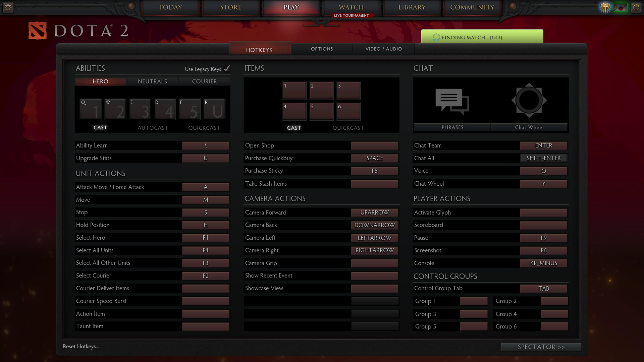Click the Camera Grip empty keybind field
Image resolution: width=644 pixels, height=362 pixels.
point(375,262)
